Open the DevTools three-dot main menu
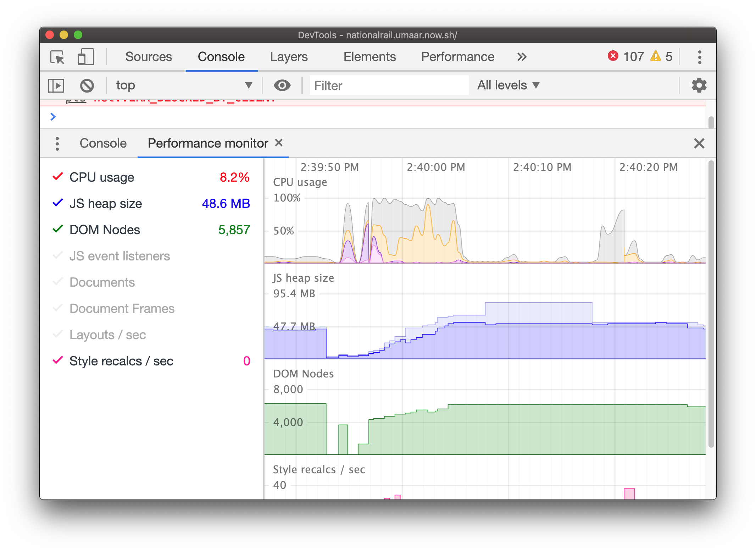 tap(699, 57)
